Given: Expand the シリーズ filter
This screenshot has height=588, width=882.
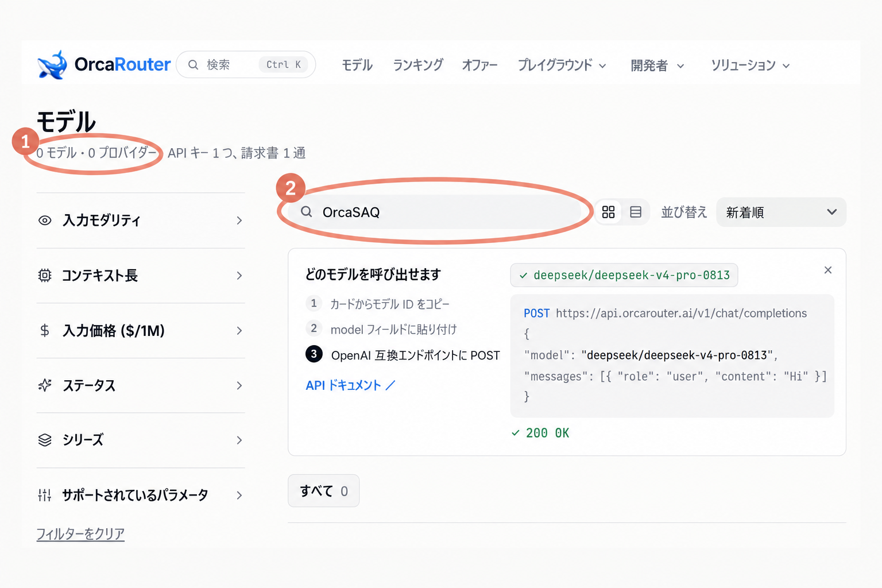Looking at the screenshot, I should [x=141, y=440].
